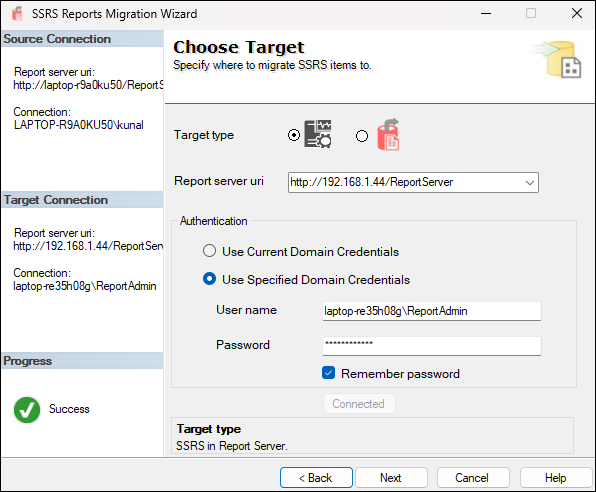Viewport: 596px width, 492px height.
Task: Click the User name input field
Action: (x=432, y=311)
